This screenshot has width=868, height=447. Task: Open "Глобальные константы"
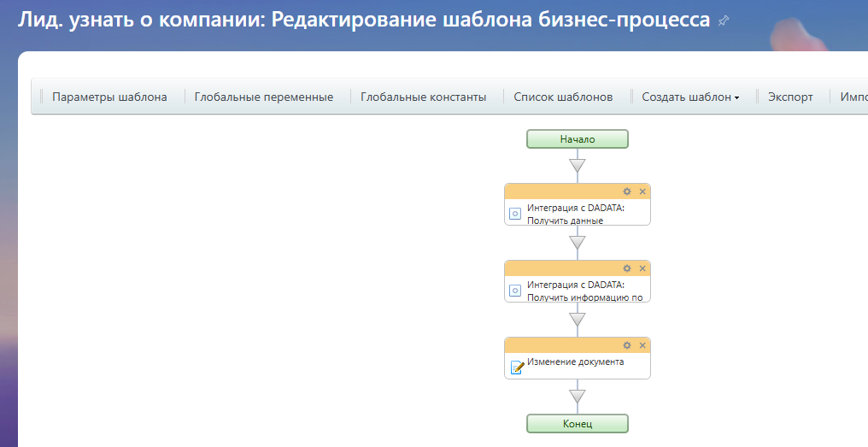coord(423,97)
